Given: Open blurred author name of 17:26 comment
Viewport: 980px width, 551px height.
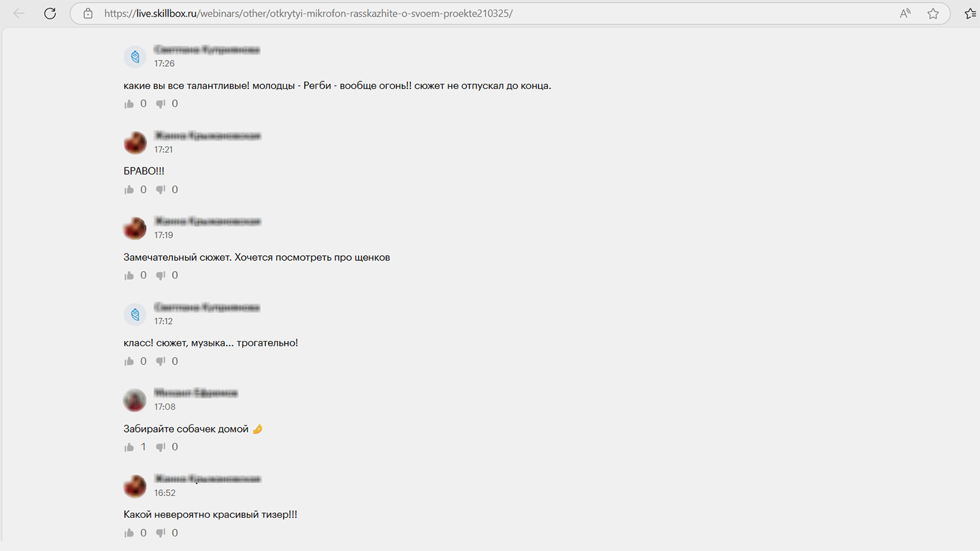Looking at the screenshot, I should coord(207,50).
